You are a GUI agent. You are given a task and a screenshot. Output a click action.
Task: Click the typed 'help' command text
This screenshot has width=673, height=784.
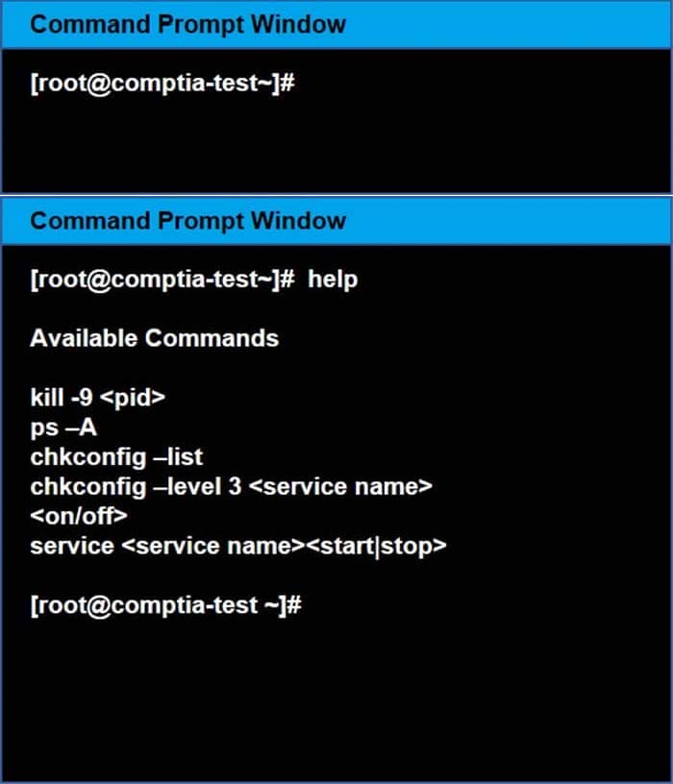(333, 279)
